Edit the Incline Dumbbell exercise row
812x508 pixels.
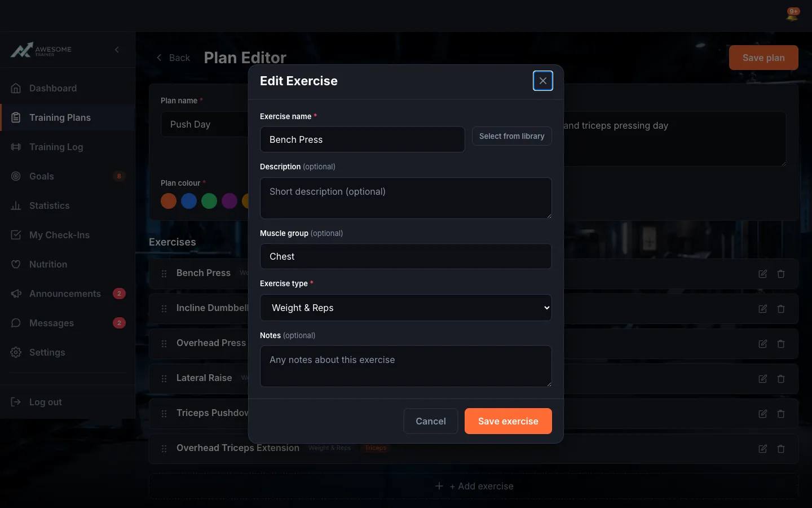763,309
